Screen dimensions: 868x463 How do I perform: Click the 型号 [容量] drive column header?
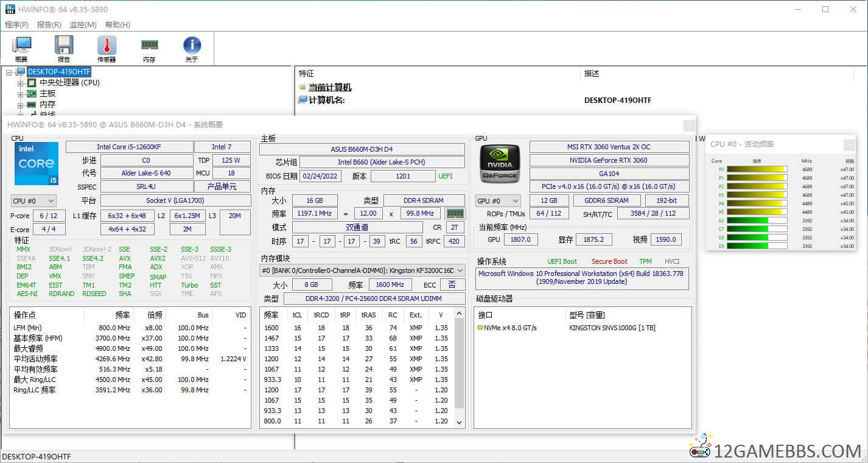(587, 315)
